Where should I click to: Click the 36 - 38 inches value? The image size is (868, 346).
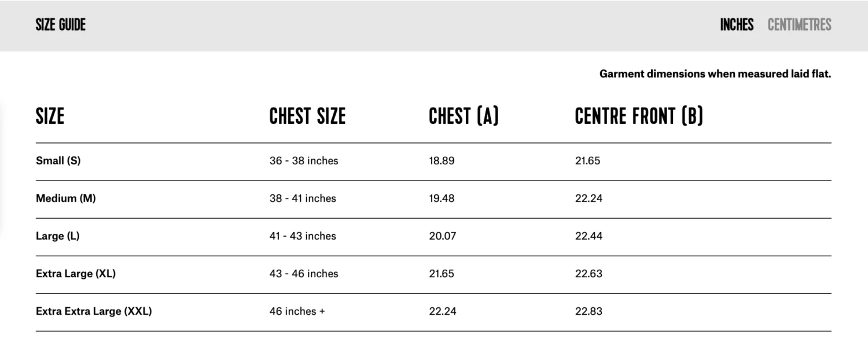pyautogui.click(x=303, y=161)
